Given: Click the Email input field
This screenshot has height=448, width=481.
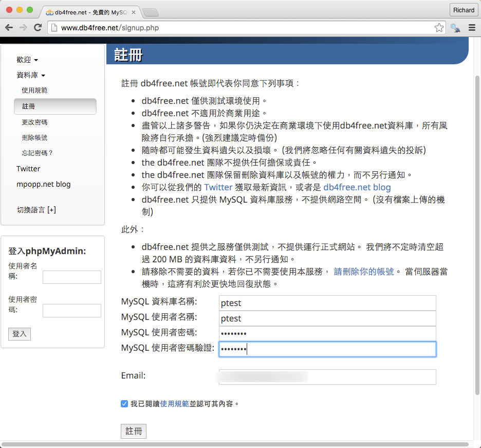Looking at the screenshot, I should (x=327, y=377).
